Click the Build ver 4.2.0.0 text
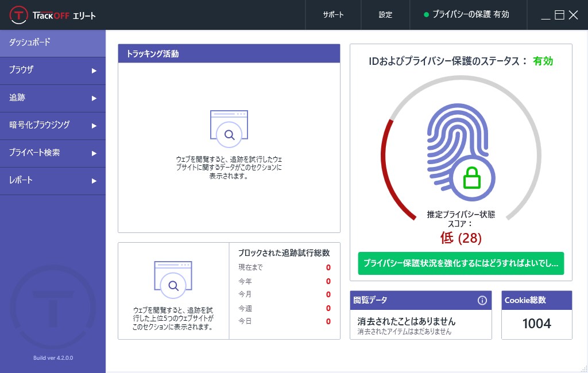Viewport: 588px width, 373px height. (x=53, y=358)
